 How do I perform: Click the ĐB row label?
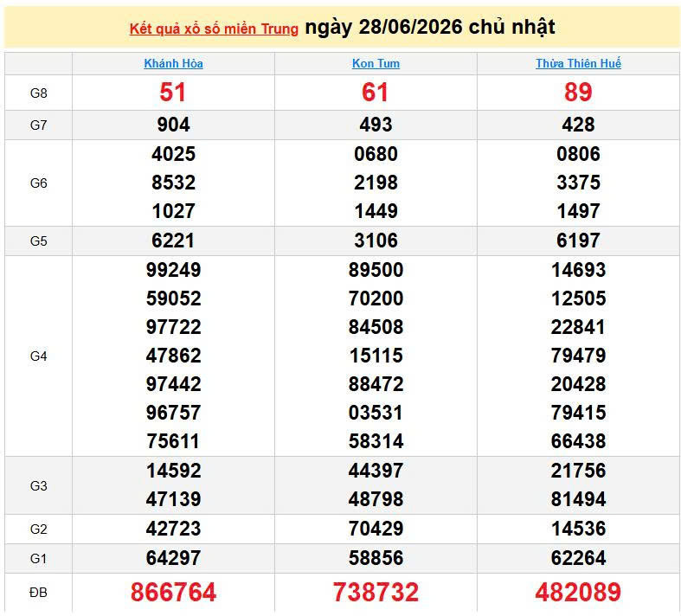pyautogui.click(x=39, y=592)
